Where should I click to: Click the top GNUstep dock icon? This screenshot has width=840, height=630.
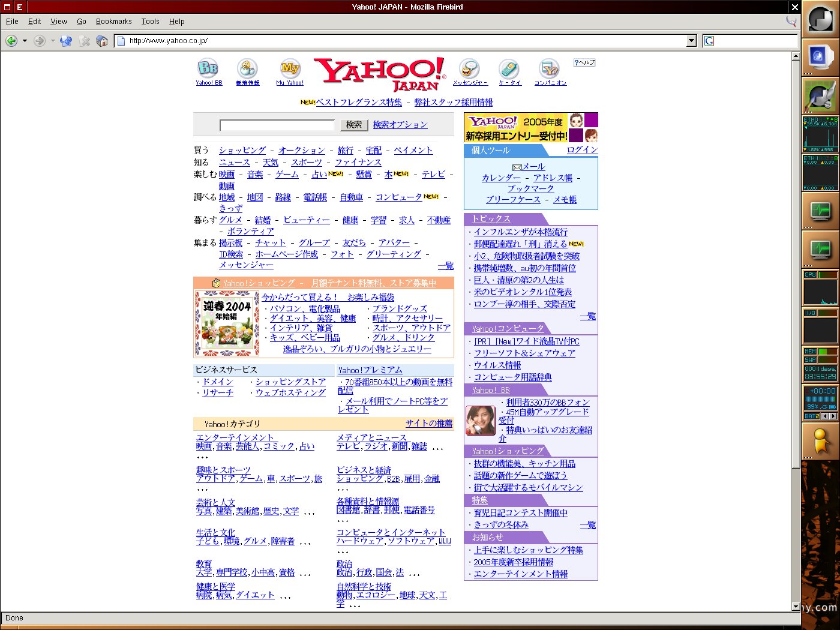(820, 19)
